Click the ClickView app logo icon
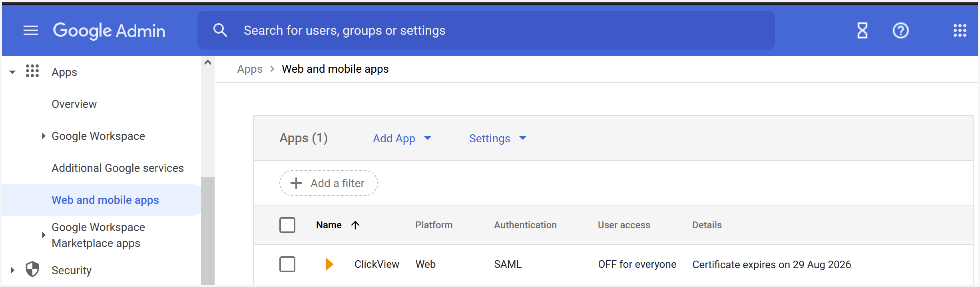Image resolution: width=980 pixels, height=287 pixels. click(x=329, y=264)
